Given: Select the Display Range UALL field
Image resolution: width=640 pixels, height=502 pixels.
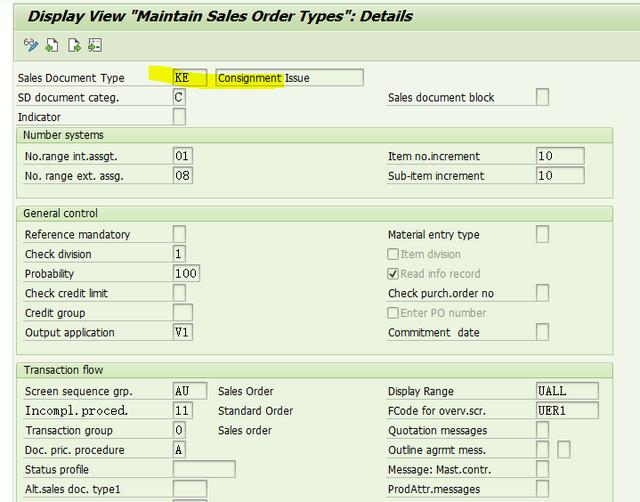Looking at the screenshot, I should 567,391.
